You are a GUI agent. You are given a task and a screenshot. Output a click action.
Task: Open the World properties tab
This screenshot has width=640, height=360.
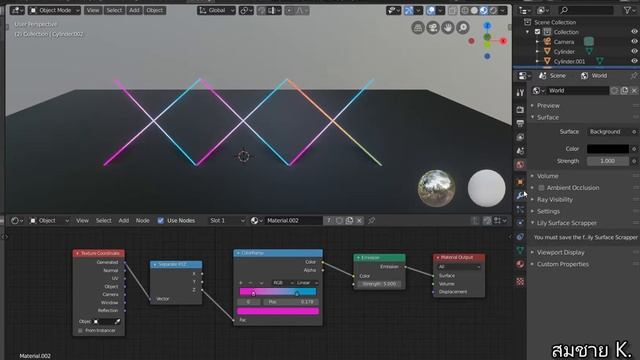click(520, 165)
